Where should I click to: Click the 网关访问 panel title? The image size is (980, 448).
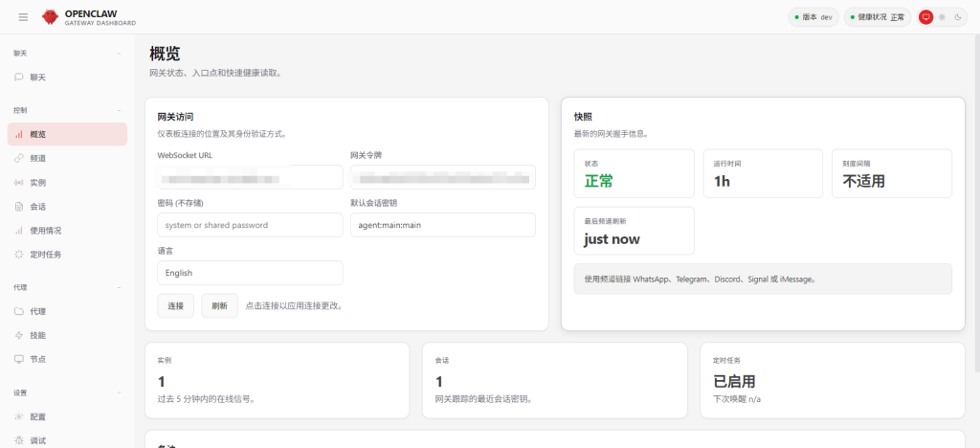175,117
